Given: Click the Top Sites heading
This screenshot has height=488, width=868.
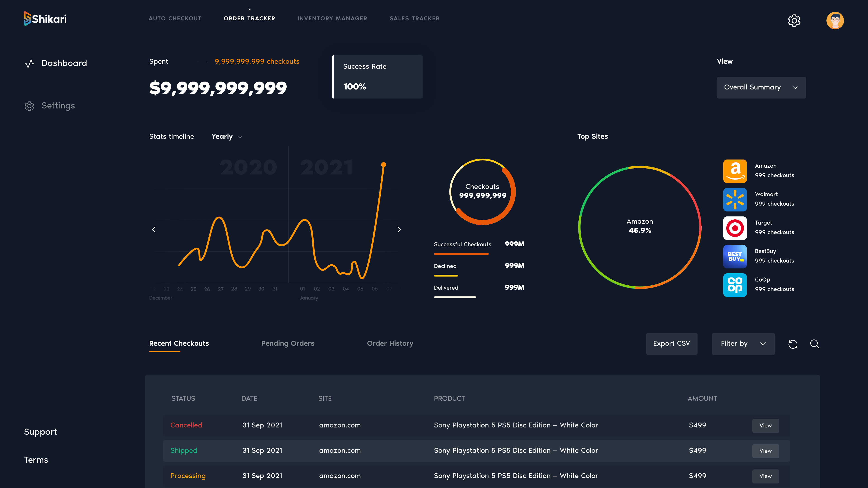Looking at the screenshot, I should pyautogui.click(x=592, y=136).
